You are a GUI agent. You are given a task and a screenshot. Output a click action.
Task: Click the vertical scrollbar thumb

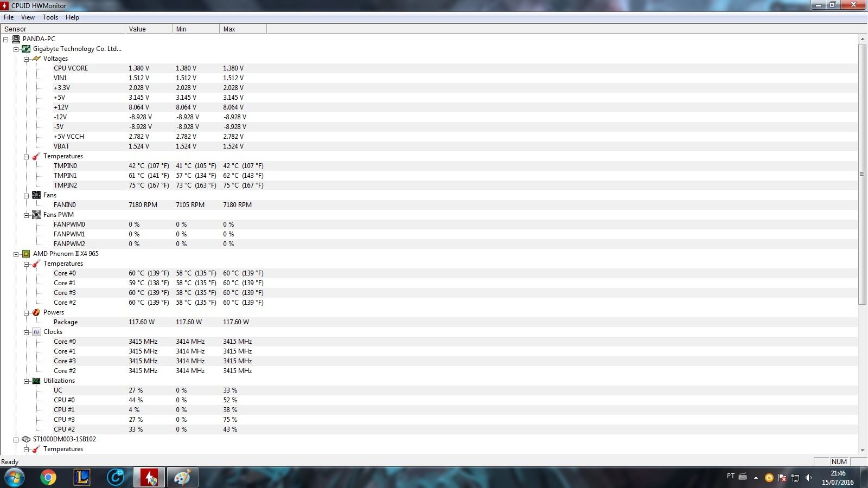[862, 174]
